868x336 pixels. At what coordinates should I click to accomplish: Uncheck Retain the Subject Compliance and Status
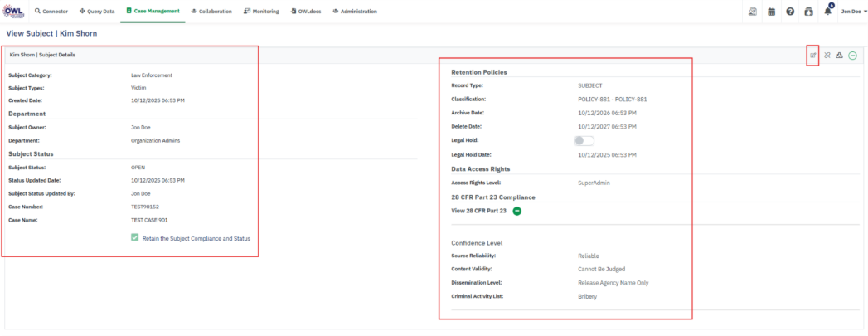135,238
